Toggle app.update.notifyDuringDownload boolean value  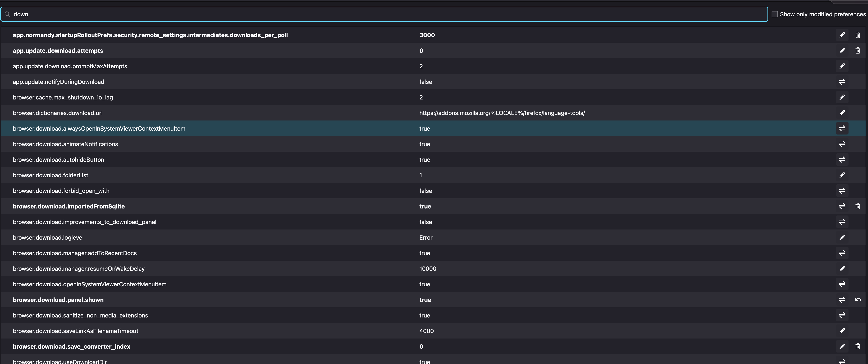click(x=842, y=82)
